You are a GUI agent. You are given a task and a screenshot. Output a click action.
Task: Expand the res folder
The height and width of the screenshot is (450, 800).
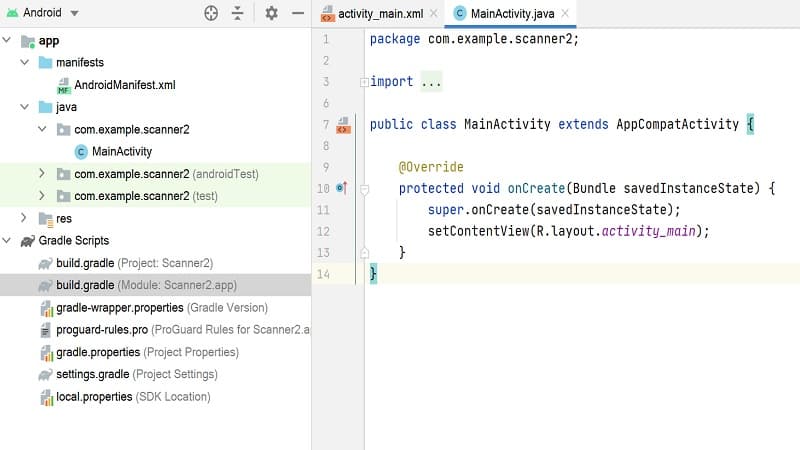25,218
